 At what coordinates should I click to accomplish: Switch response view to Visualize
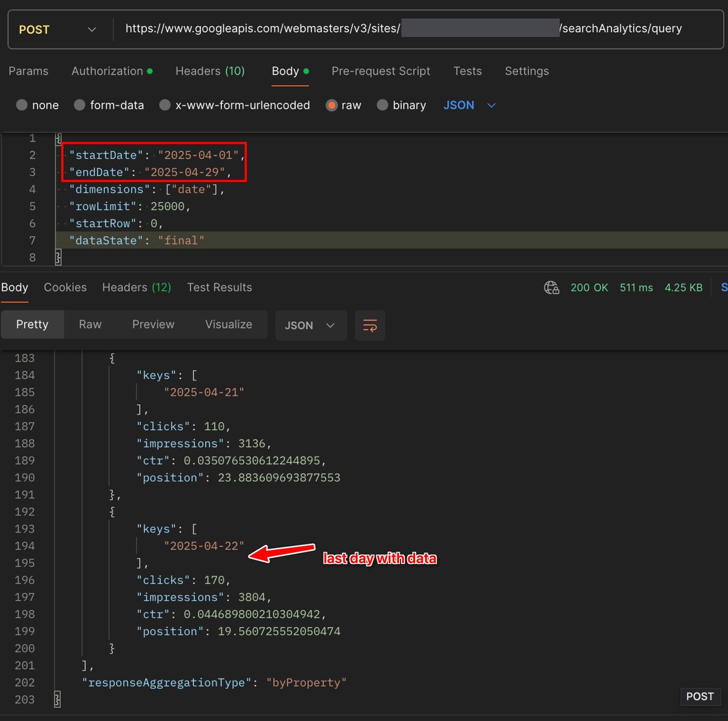coord(229,325)
